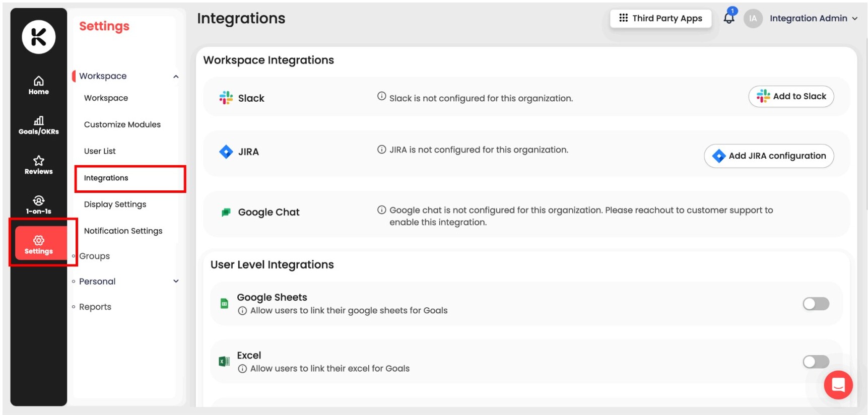Open the chat support bubble
The image size is (868, 415).
(x=838, y=385)
